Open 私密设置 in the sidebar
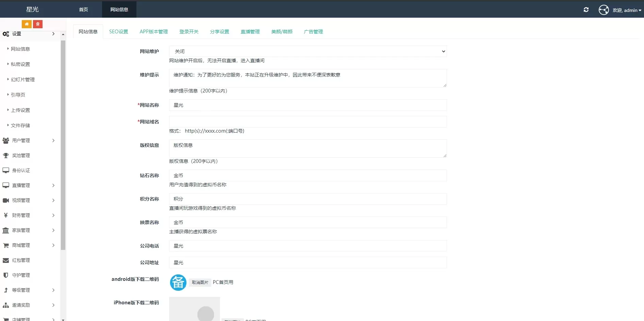 [x=20, y=64]
